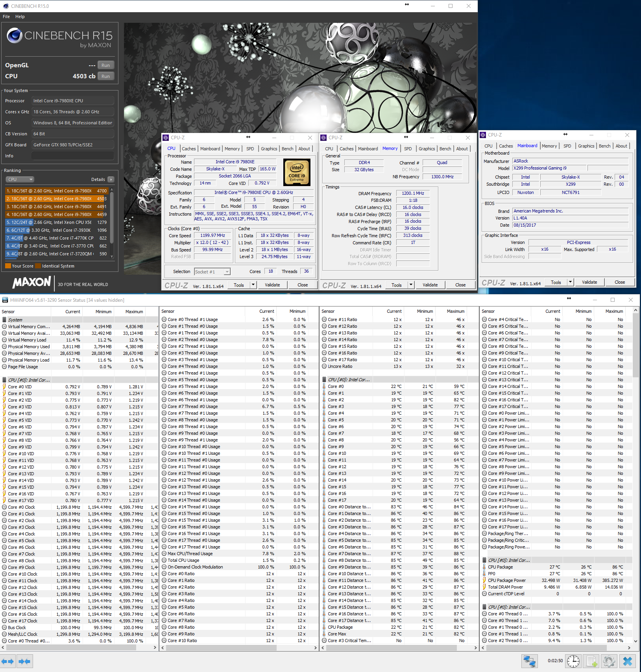Select the Current cTDP Level row
Screen dimensions: 641x672
(x=556, y=594)
